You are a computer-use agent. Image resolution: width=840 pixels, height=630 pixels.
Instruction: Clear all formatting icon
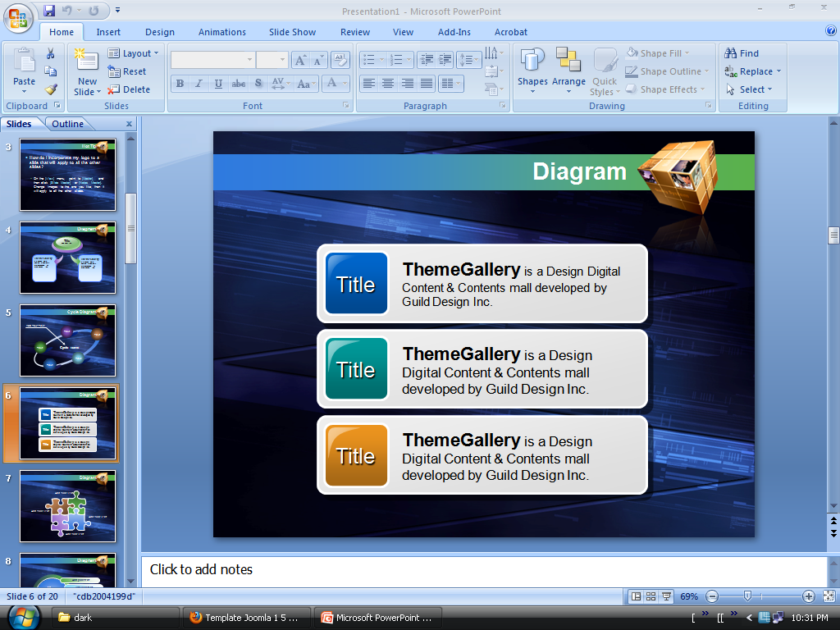[340, 60]
